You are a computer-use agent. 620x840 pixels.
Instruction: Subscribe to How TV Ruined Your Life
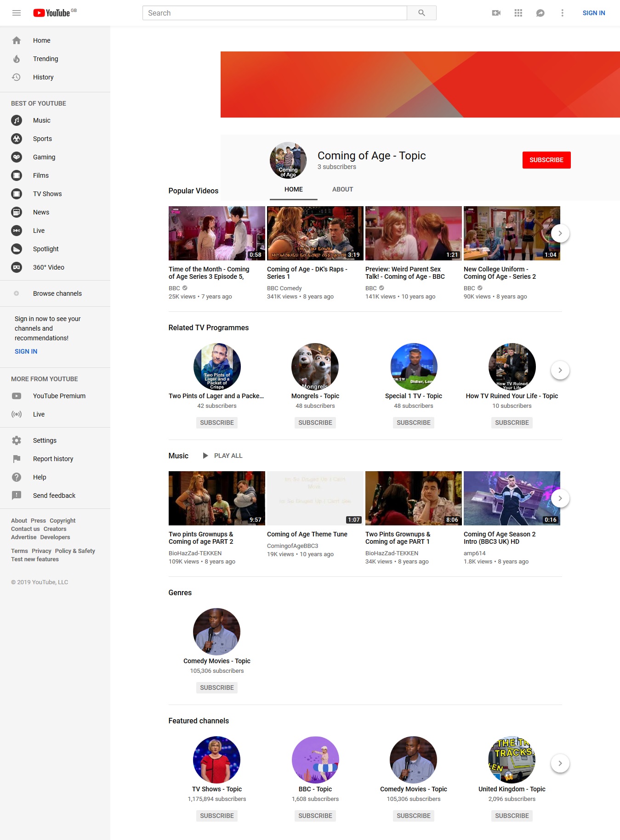pyautogui.click(x=512, y=423)
